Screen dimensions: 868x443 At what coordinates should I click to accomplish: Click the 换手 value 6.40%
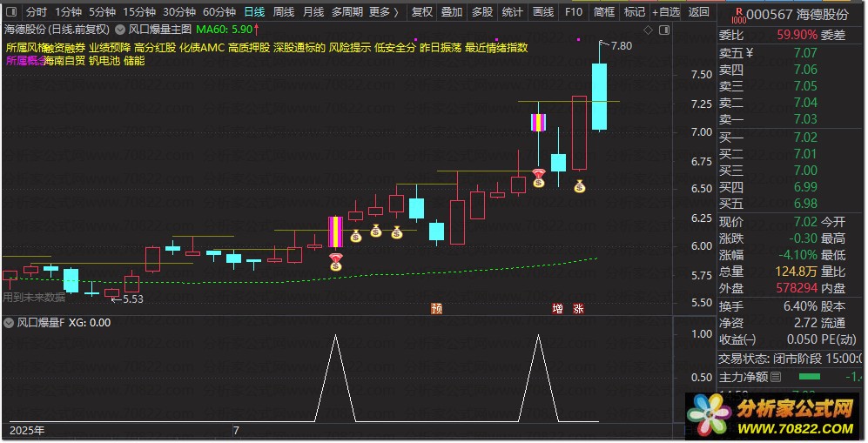(800, 306)
